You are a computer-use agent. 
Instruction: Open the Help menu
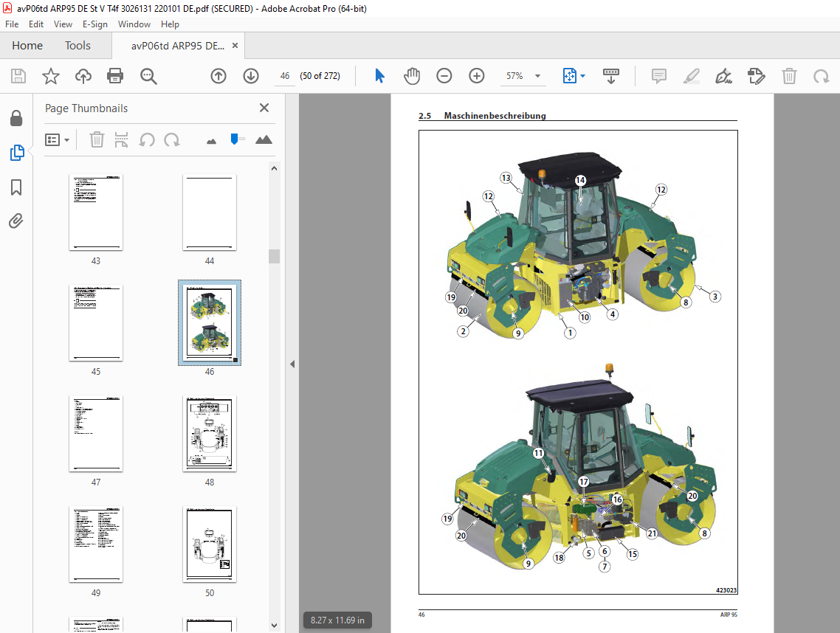point(170,24)
